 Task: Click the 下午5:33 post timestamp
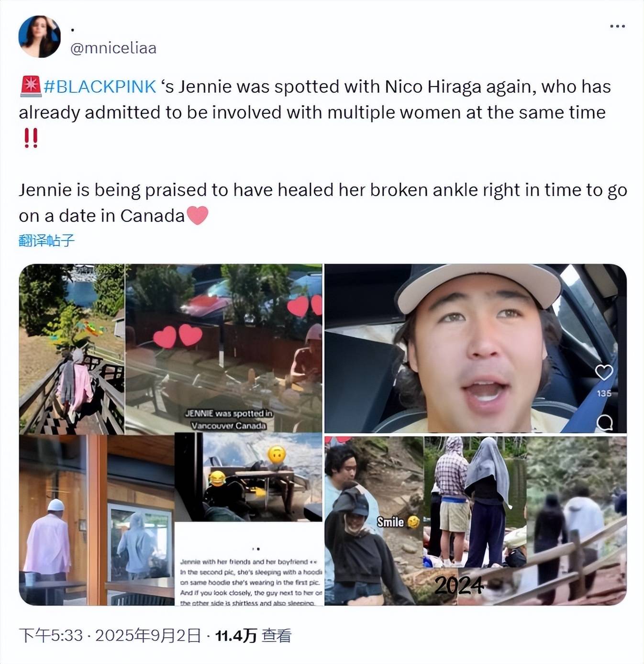coord(51,635)
